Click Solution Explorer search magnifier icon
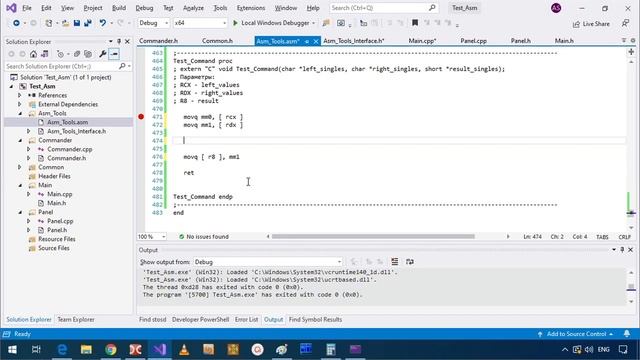 click(122, 66)
